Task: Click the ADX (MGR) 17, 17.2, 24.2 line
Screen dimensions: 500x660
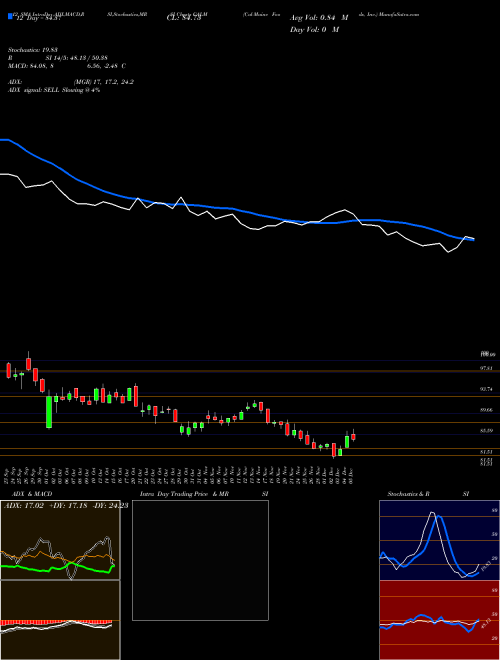Action: pyautogui.click(x=71, y=82)
